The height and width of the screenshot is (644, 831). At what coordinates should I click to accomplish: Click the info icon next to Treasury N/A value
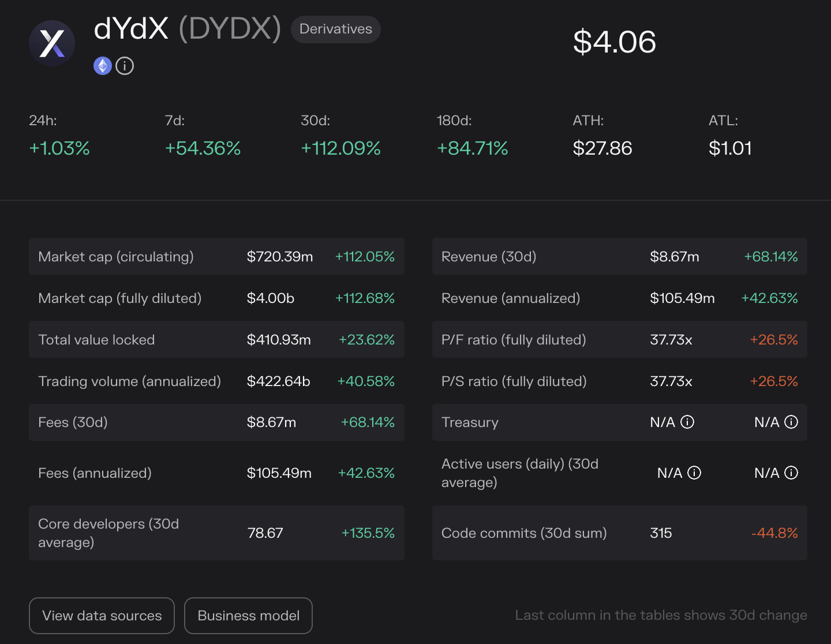click(x=687, y=422)
